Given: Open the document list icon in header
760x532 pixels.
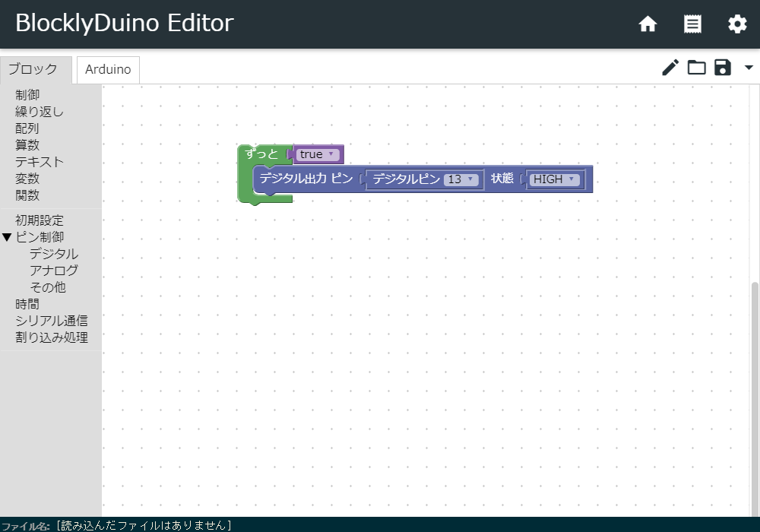Looking at the screenshot, I should click(x=692, y=24).
